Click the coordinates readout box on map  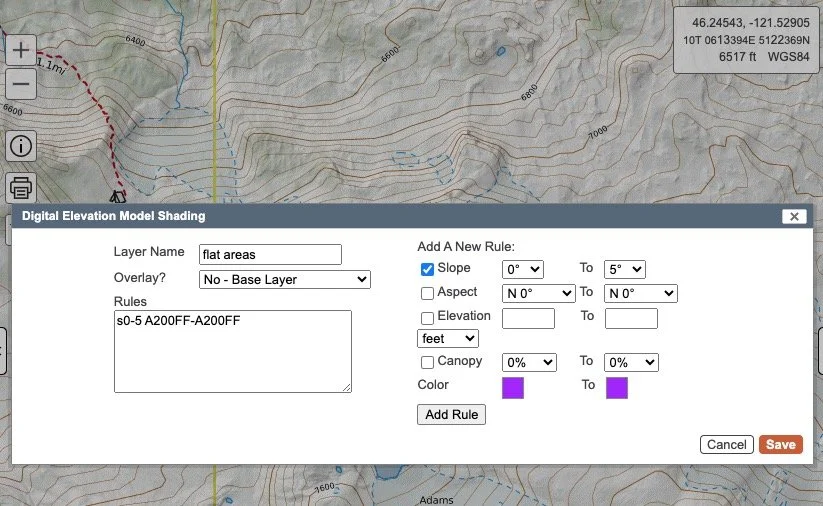745,40
